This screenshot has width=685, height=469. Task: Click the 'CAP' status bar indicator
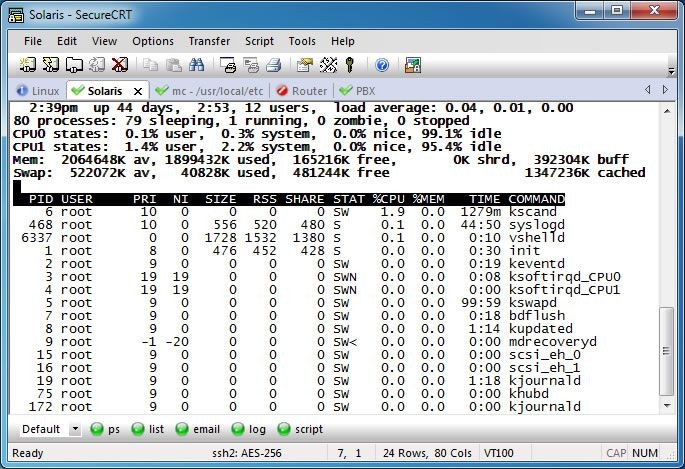coord(616,453)
